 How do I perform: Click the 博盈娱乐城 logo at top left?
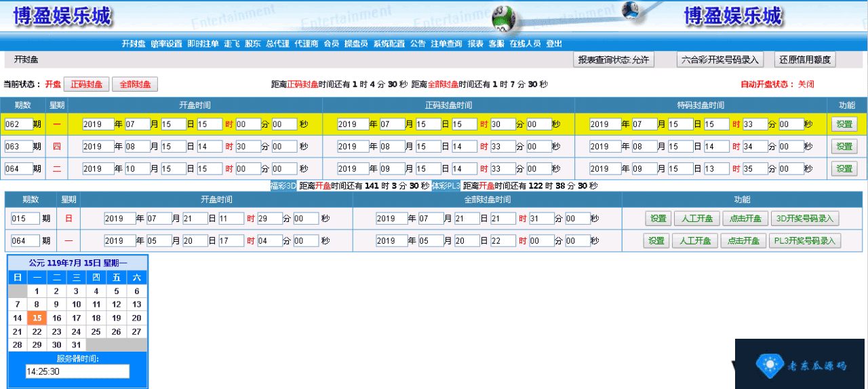(x=62, y=16)
